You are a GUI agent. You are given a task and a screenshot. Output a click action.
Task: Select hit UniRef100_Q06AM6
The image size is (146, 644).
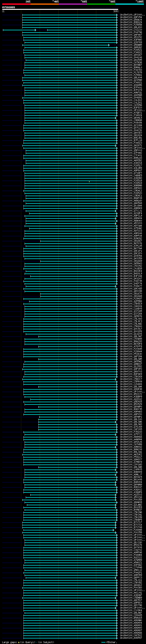(x=131, y=85)
